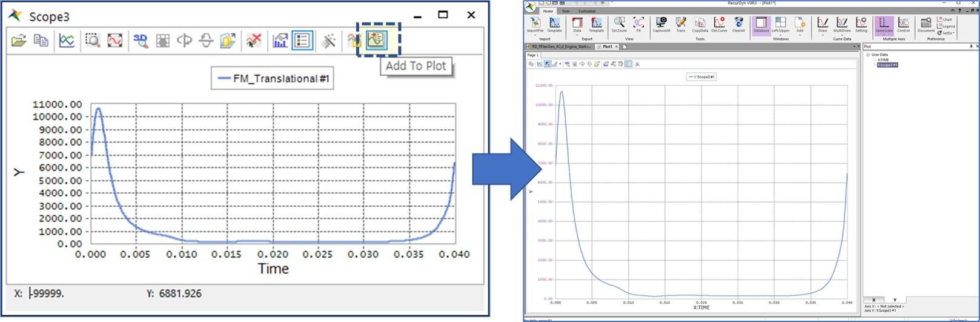980x322 pixels.
Task: Collapse the User Data tree node
Action: [868, 55]
